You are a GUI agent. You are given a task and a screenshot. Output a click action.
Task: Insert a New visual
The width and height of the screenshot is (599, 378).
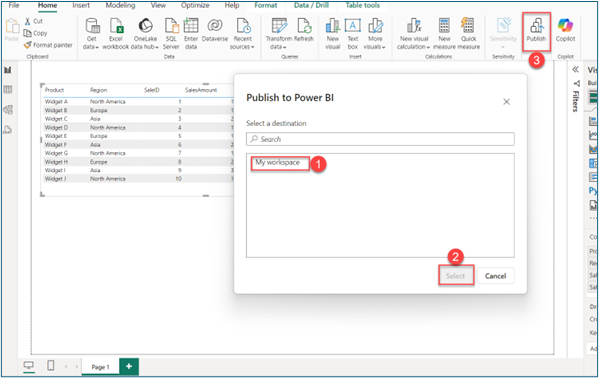tap(333, 34)
